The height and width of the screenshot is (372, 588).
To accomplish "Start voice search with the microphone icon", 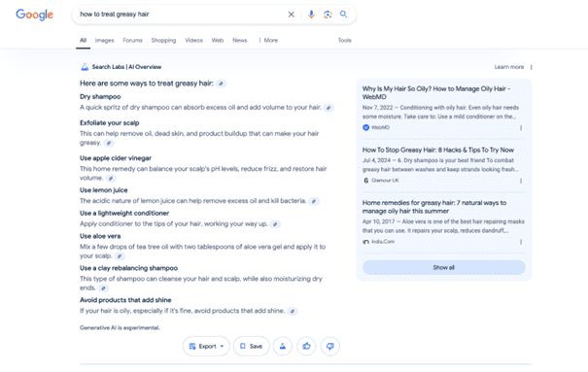I will 311,15.
